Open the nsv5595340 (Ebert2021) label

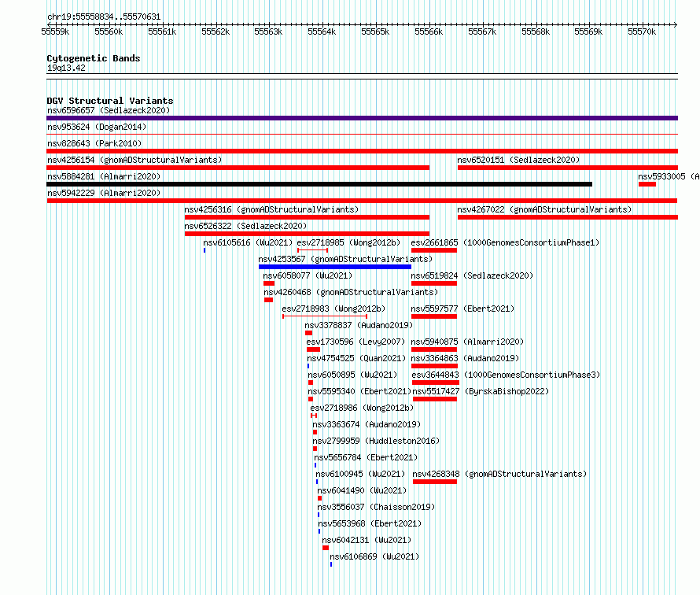tap(359, 391)
